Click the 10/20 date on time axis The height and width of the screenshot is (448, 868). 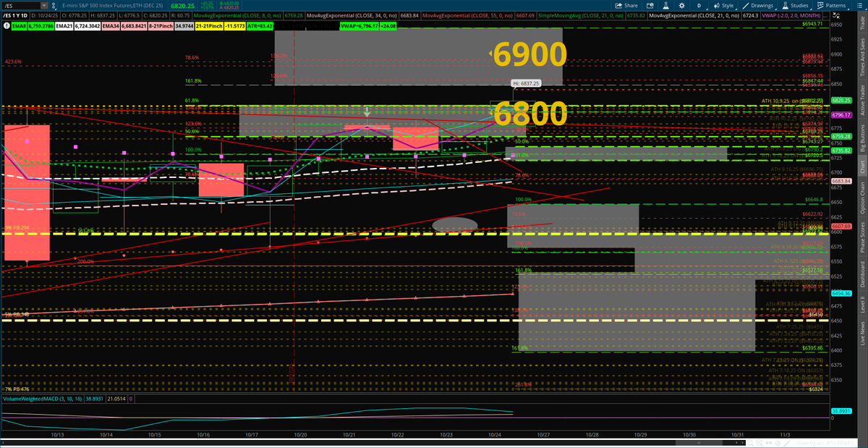[x=301, y=435]
